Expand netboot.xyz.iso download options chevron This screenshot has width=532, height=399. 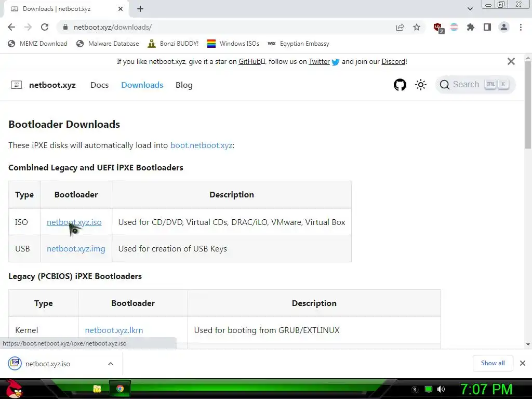tap(111, 364)
